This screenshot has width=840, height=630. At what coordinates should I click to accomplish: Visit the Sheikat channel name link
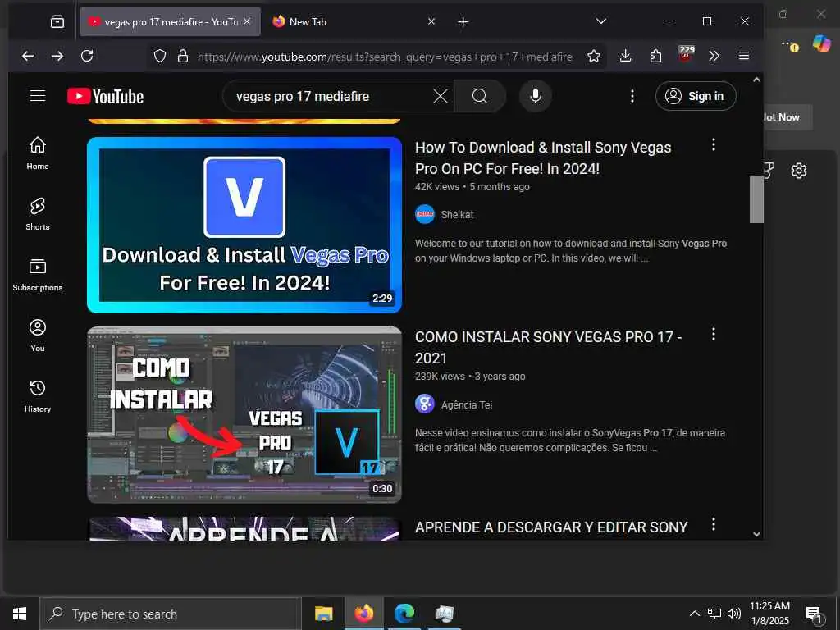[457, 215]
